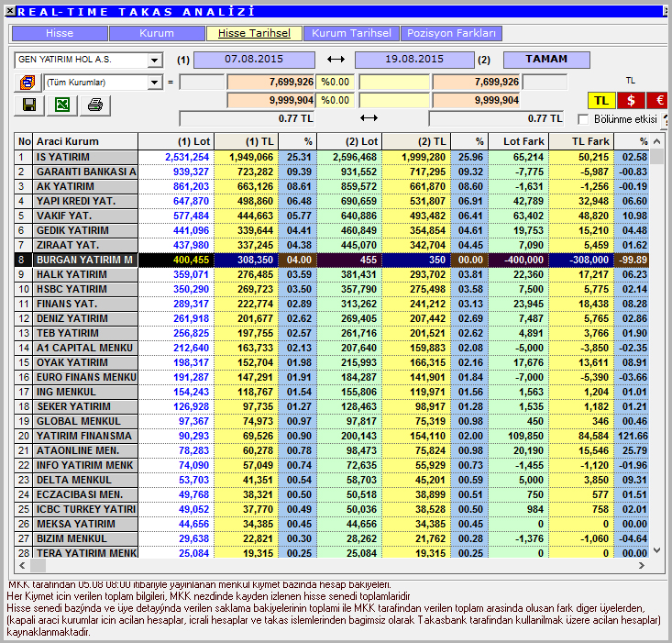The width and height of the screenshot is (672, 643).
Task: Select the SEKER YATIRIM row
Action: [332, 406]
